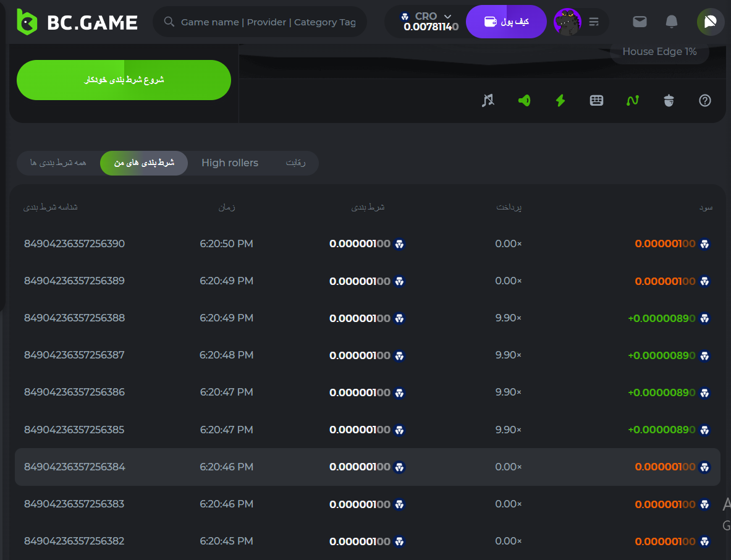Toggle the green sound effects speaker

point(524,100)
